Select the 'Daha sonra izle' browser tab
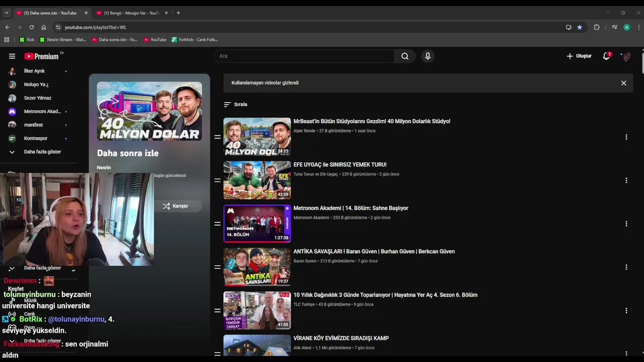This screenshot has width=644, height=362. [50, 13]
